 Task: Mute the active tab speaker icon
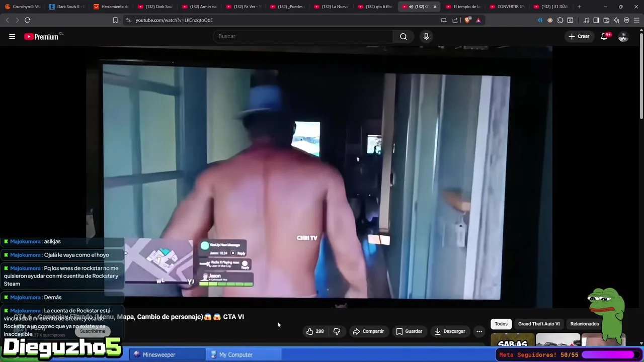[x=411, y=7]
